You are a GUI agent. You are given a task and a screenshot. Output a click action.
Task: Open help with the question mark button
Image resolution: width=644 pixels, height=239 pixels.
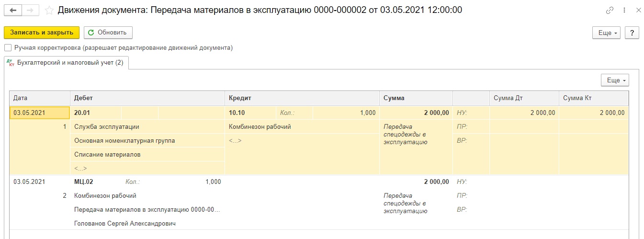point(632,33)
